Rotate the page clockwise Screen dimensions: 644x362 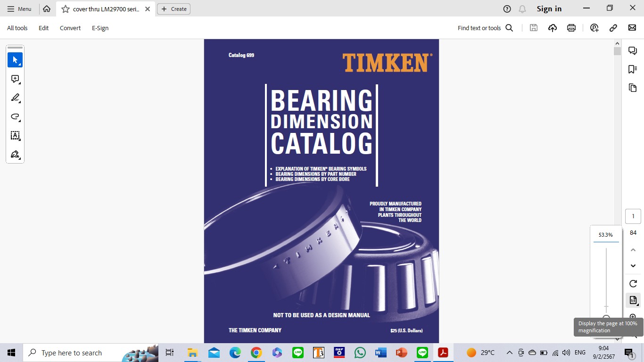[633, 283]
